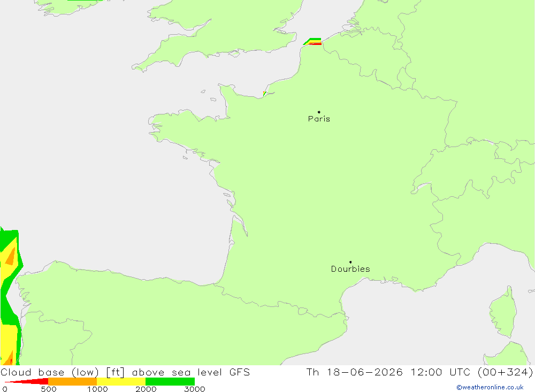535x392 pixels.
Task: Click the weatheronline.co.uk copyright text
Action: [x=490, y=387]
